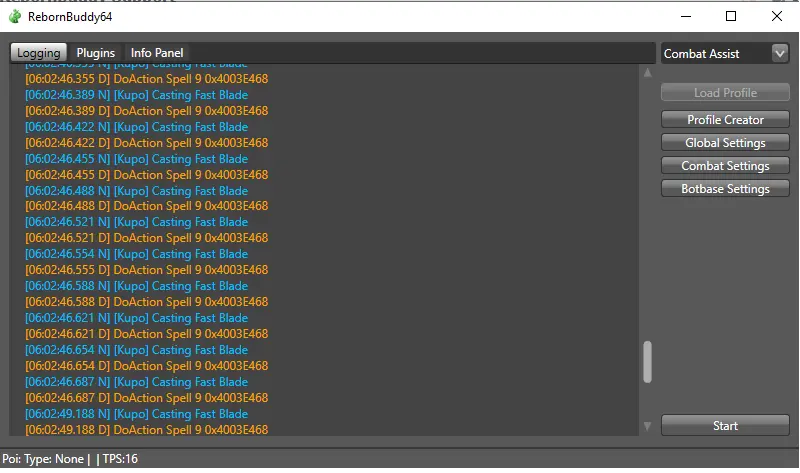Open the Plugins tab
This screenshot has width=800, height=473.
[x=95, y=53]
